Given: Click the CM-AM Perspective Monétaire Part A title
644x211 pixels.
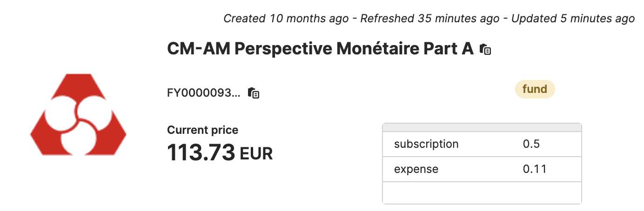Looking at the screenshot, I should pos(320,49).
